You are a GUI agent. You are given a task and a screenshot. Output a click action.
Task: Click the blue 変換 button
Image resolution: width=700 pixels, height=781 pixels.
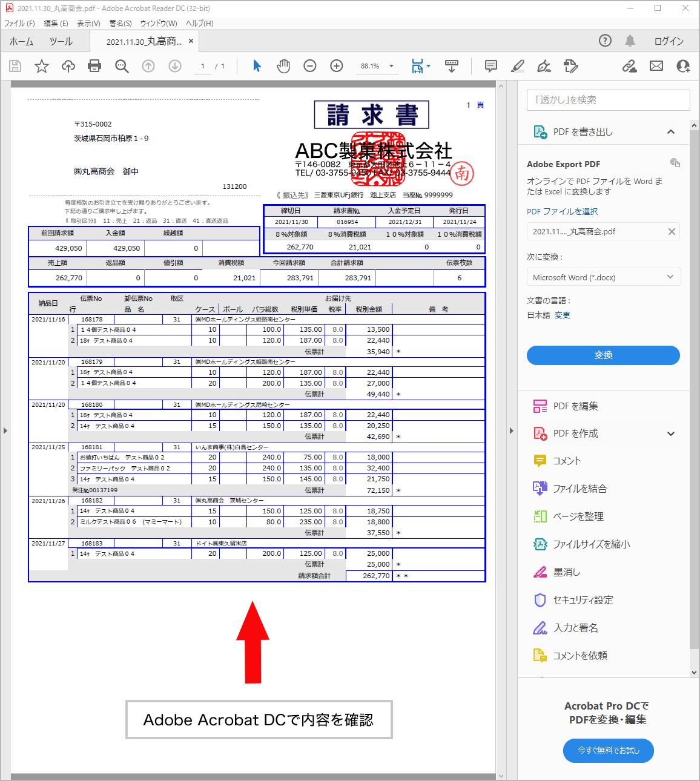[x=603, y=355]
